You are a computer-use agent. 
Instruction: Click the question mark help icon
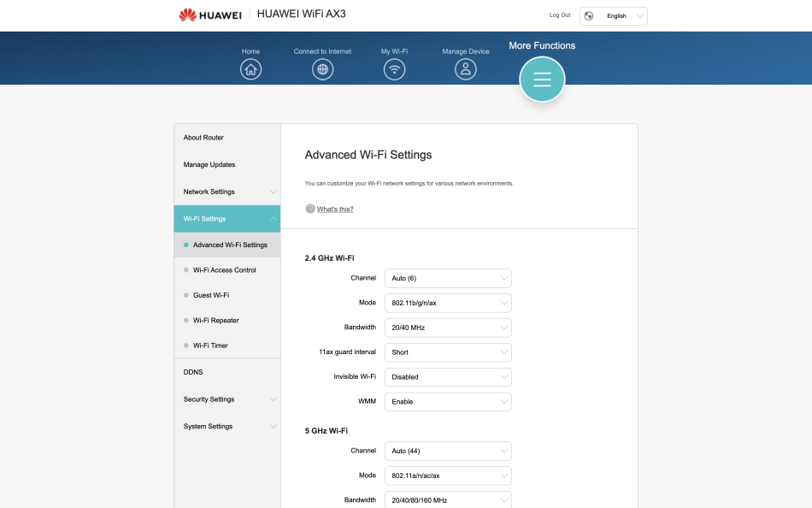(310, 209)
